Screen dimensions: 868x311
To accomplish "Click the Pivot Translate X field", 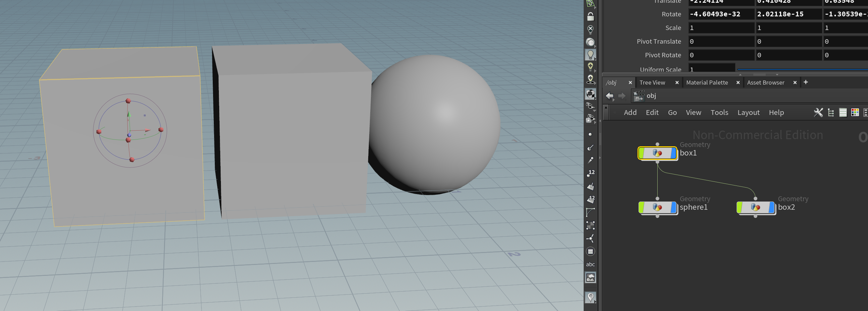I will [x=721, y=41].
